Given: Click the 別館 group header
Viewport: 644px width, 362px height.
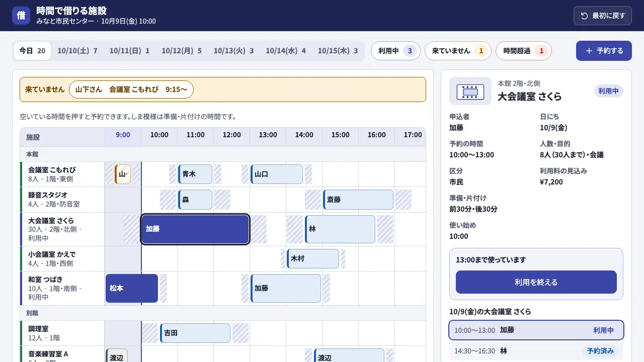Looking at the screenshot, I should [x=223, y=313].
